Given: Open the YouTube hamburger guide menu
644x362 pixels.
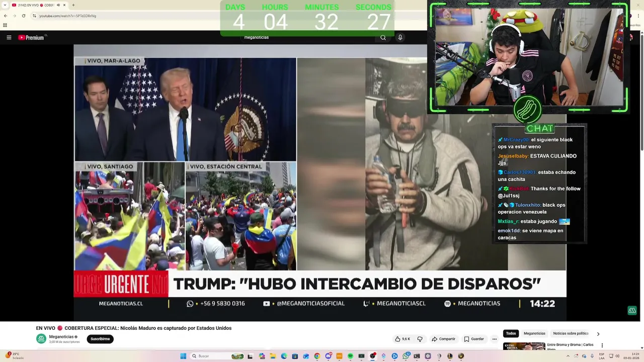Looking at the screenshot, I should 9,37.
